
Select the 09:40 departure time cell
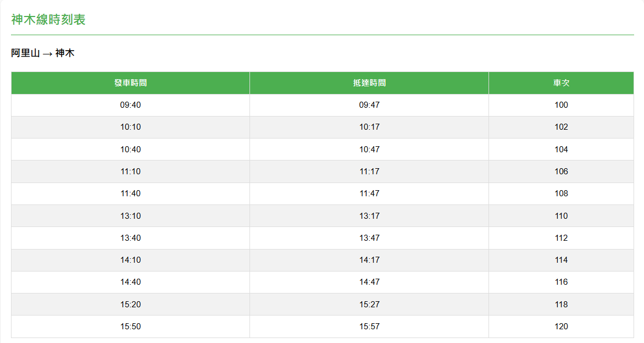[130, 105]
